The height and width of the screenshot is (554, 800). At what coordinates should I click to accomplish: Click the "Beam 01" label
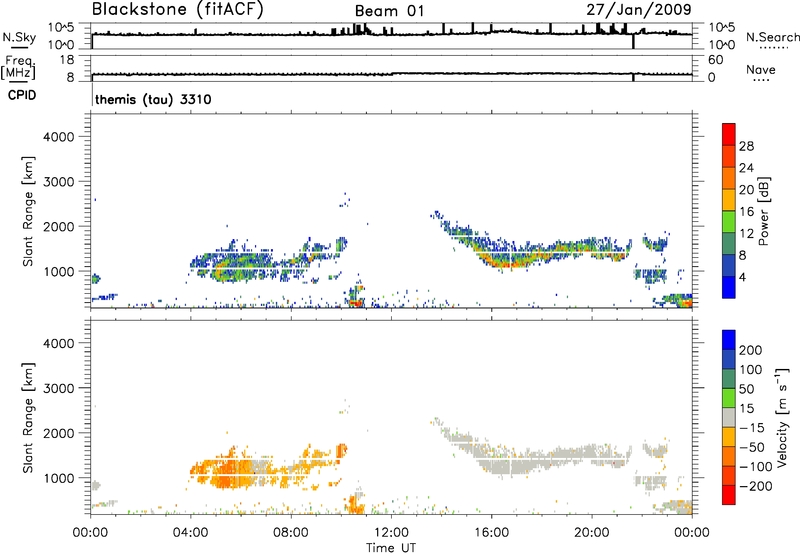tap(389, 11)
